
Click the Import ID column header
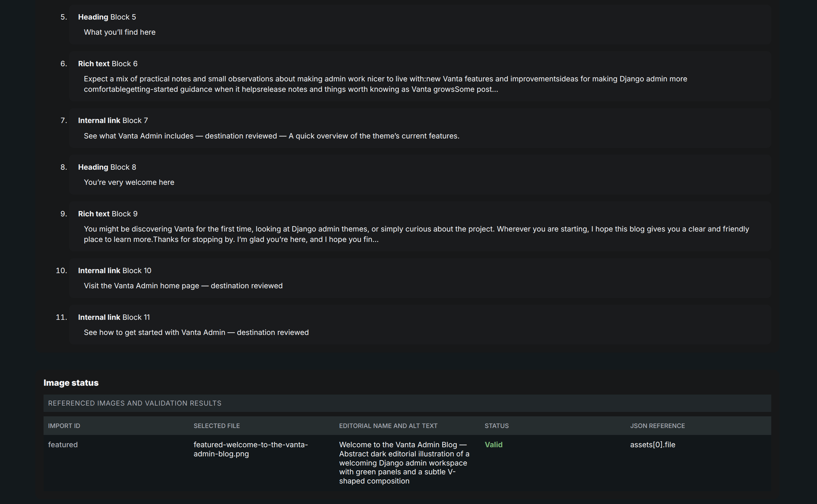pos(64,426)
